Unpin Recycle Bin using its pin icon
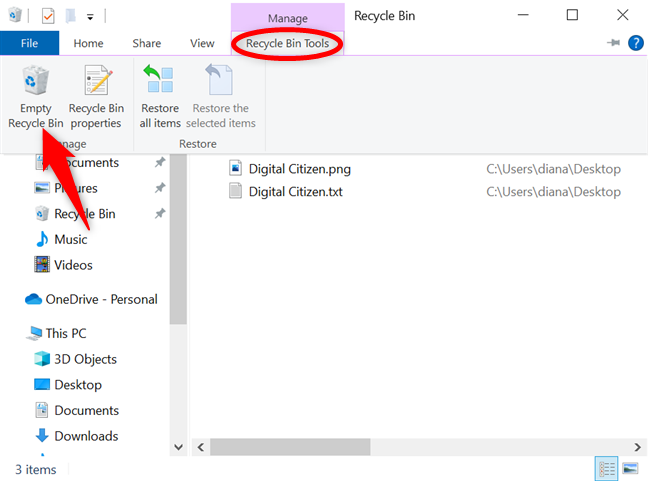Viewport: 648px width, 481px height. (160, 214)
